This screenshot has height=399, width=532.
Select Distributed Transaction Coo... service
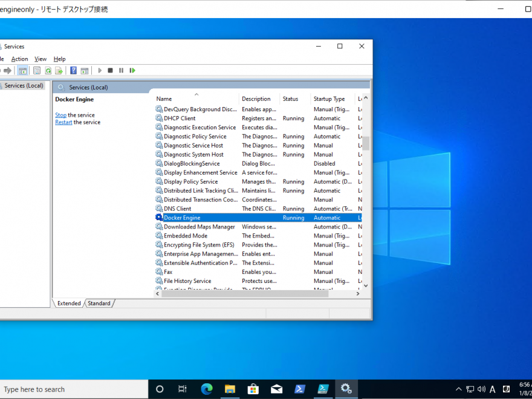pos(258,200)
